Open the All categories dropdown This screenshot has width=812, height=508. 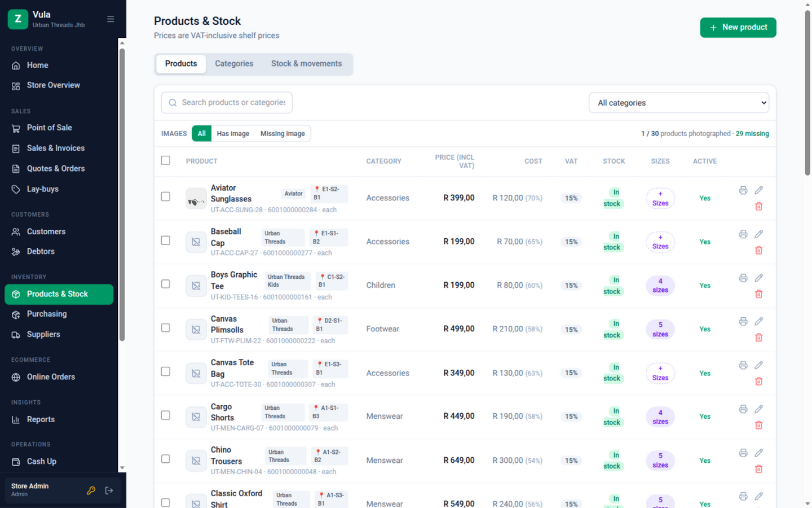click(679, 103)
